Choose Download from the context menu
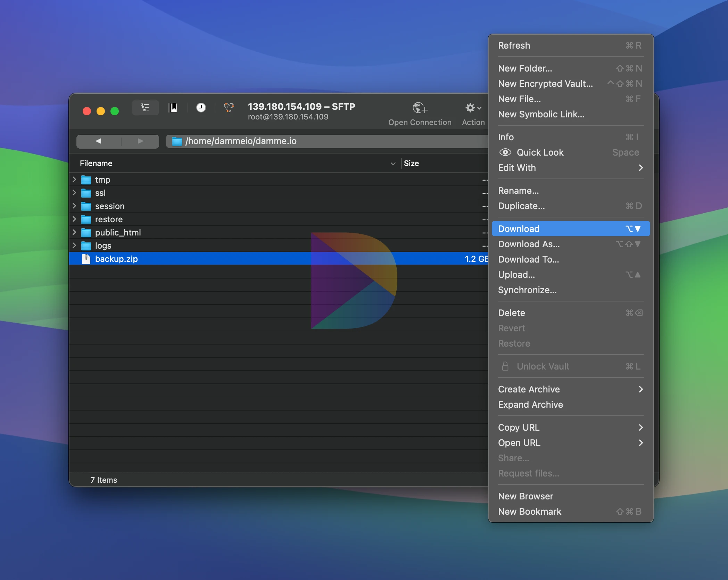Image resolution: width=728 pixels, height=580 pixels. coord(571,229)
